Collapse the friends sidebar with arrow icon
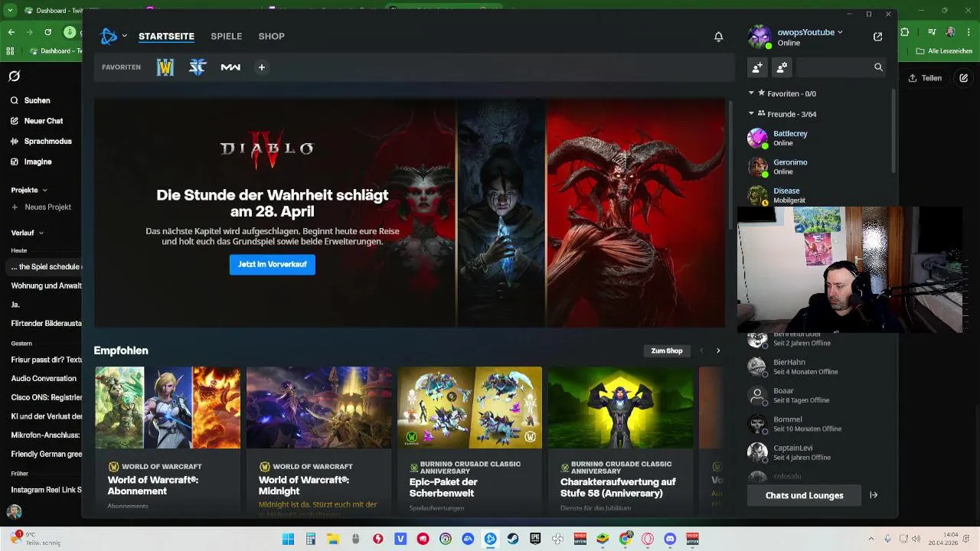 [x=874, y=495]
